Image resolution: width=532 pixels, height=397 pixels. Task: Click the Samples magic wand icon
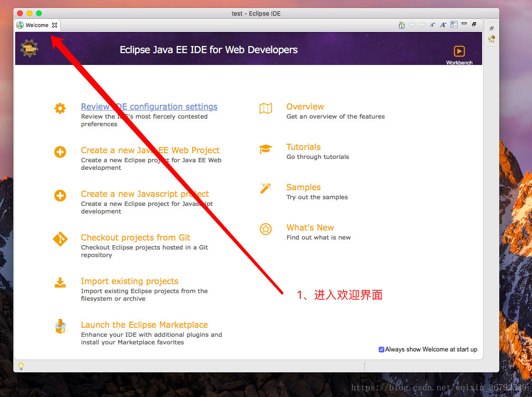266,188
